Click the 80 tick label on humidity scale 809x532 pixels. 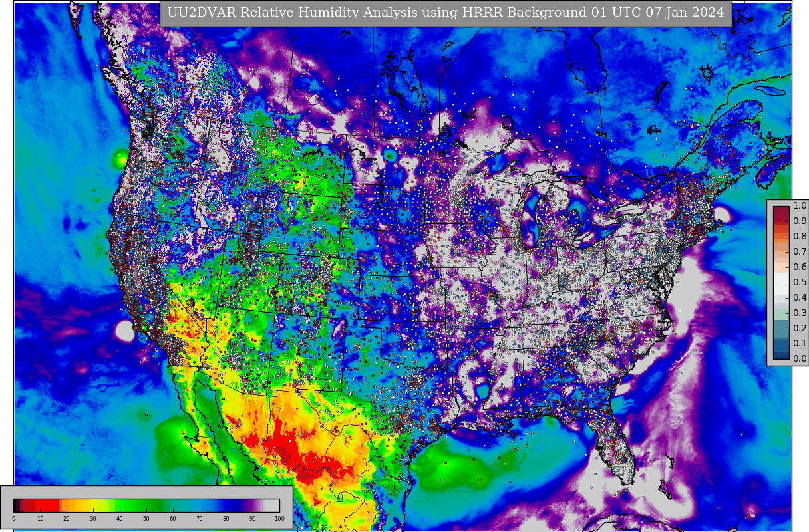(x=226, y=519)
